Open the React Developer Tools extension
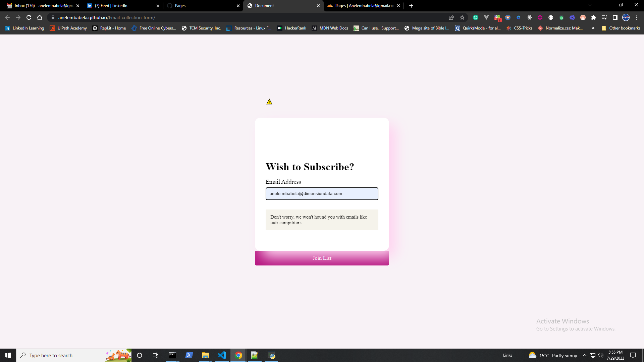Image resolution: width=644 pixels, height=362 pixels. coord(529,17)
